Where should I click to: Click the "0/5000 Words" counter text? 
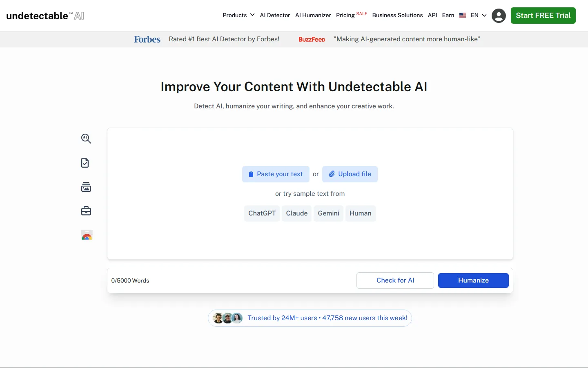[x=130, y=280]
